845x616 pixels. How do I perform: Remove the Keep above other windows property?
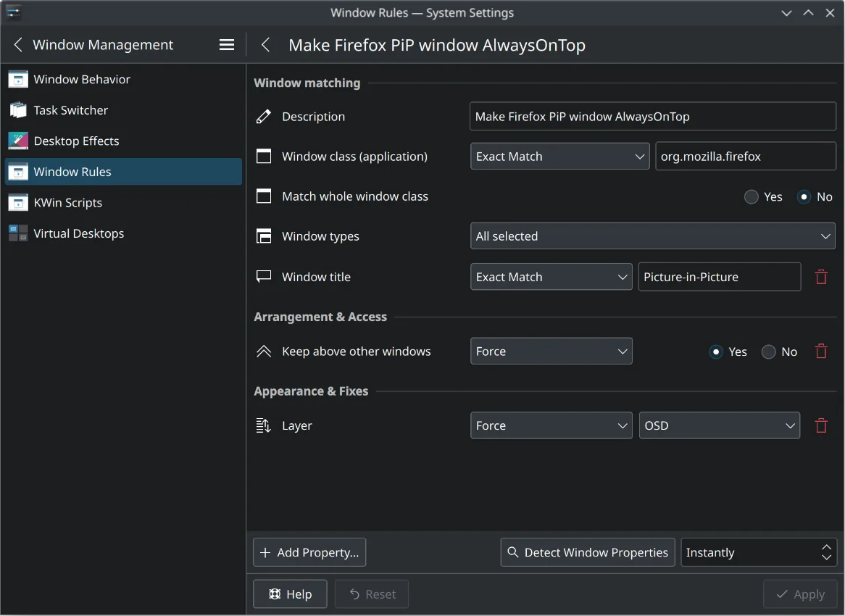click(x=821, y=351)
